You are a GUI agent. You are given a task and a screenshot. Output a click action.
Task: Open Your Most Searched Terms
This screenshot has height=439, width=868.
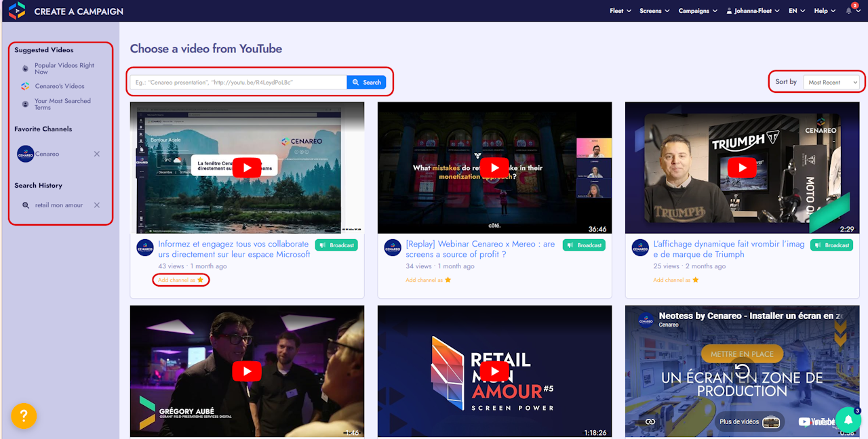62,104
